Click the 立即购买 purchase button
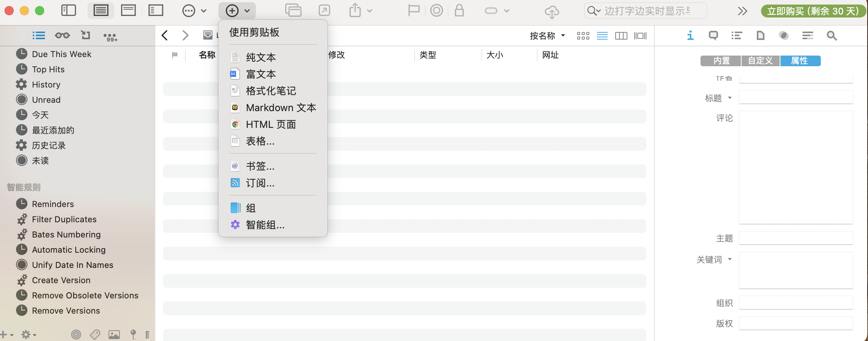Image resolution: width=868 pixels, height=341 pixels. [813, 11]
